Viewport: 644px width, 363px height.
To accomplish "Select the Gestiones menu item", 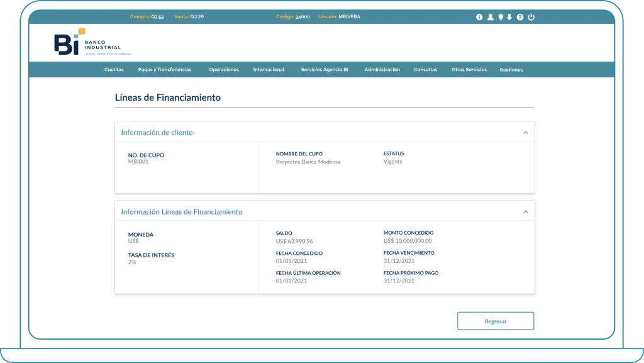I will 511,70.
